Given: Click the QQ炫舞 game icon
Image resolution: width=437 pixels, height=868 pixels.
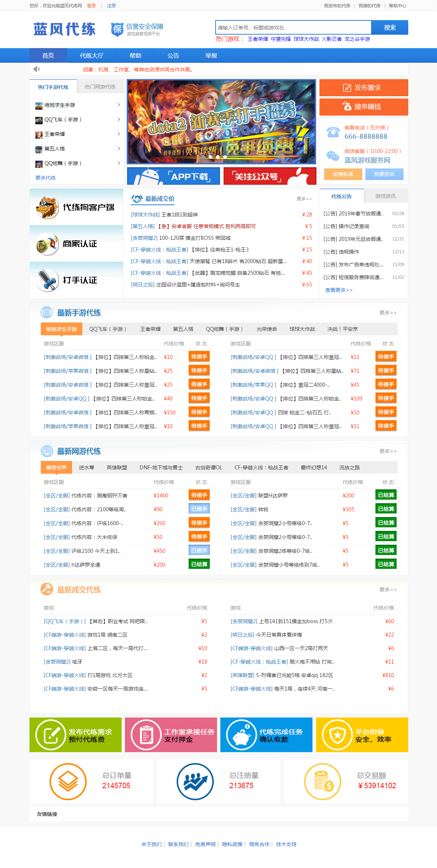Looking at the screenshot, I should [x=39, y=164].
